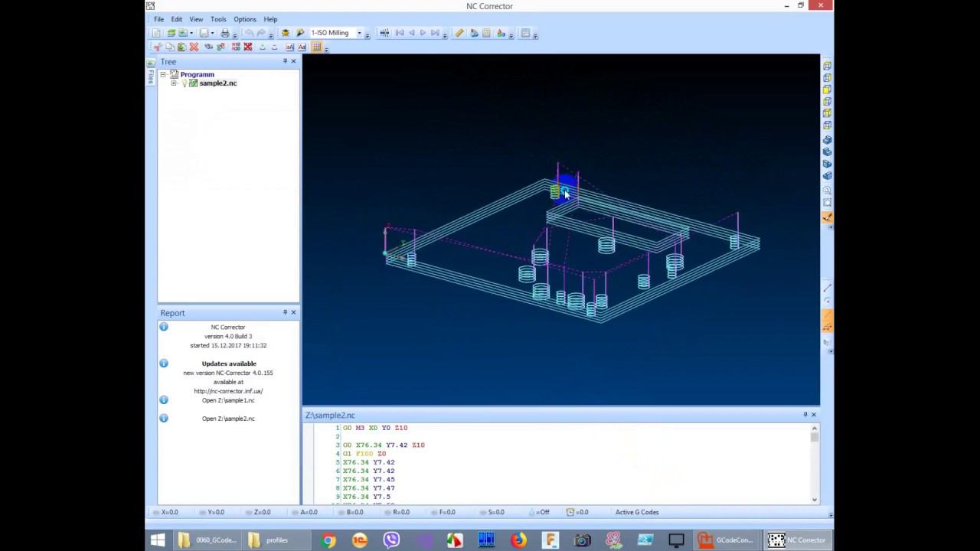This screenshot has height=551, width=980.
Task: Click the ruler measure tool icon
Action: pyautogui.click(x=459, y=33)
